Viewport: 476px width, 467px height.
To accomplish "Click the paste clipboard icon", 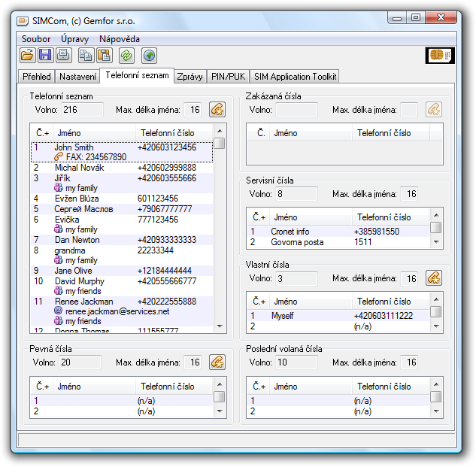I will [x=105, y=55].
